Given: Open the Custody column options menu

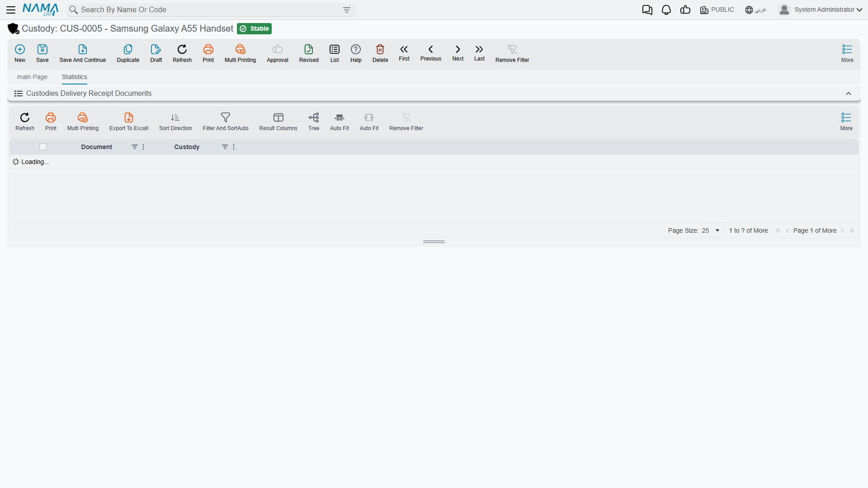Looking at the screenshot, I should (234, 147).
